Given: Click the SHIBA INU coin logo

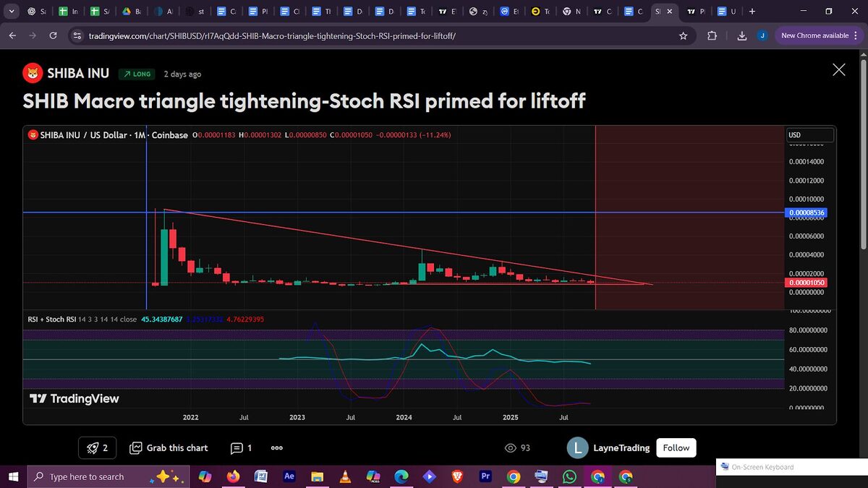Looking at the screenshot, I should click(x=33, y=73).
